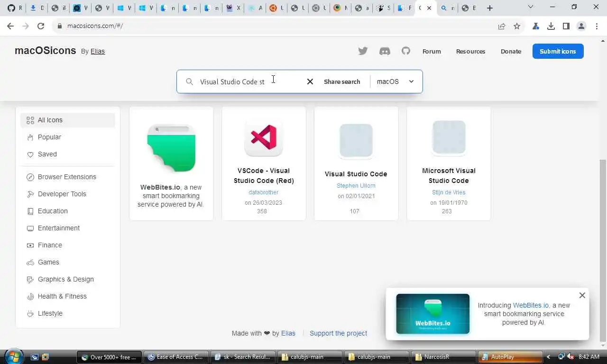Image resolution: width=607 pixels, height=364 pixels.
Task: Open a new browser tab
Action: 490,8
